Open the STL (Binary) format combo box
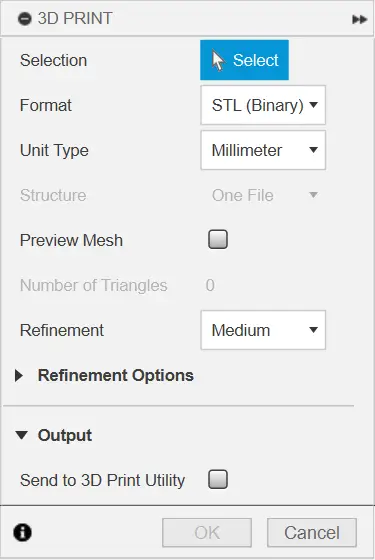Viewport: 375px width, 560px height. [x=263, y=105]
